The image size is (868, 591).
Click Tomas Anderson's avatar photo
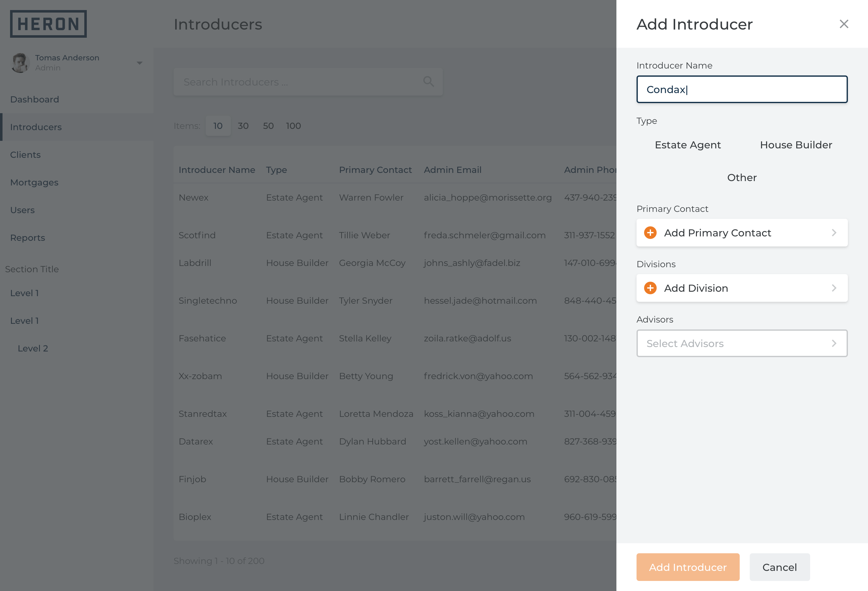coord(20,62)
